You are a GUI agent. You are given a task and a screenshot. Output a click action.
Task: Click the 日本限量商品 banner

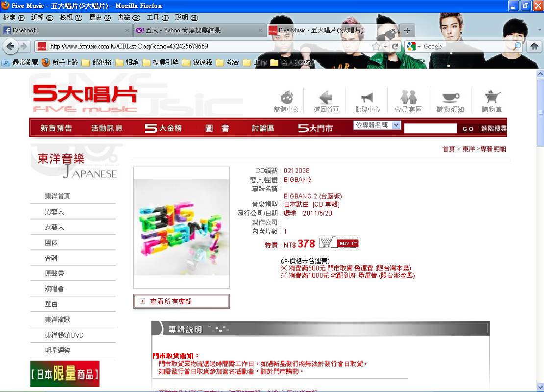click(x=65, y=374)
